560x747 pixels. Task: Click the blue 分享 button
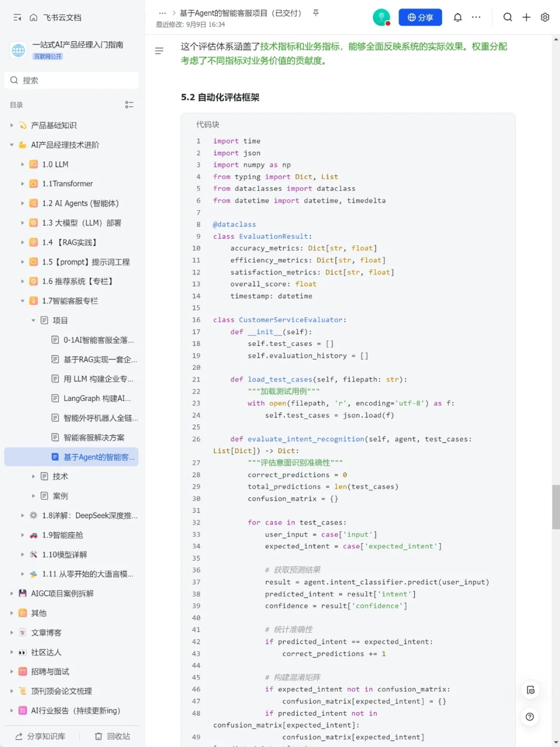420,17
